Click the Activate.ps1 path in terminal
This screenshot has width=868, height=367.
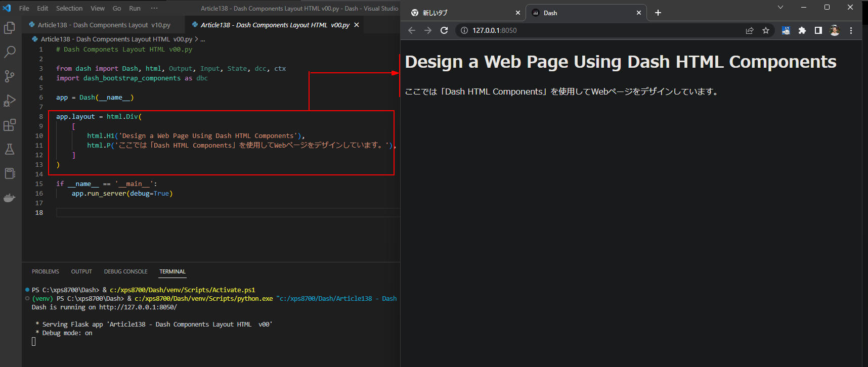182,290
